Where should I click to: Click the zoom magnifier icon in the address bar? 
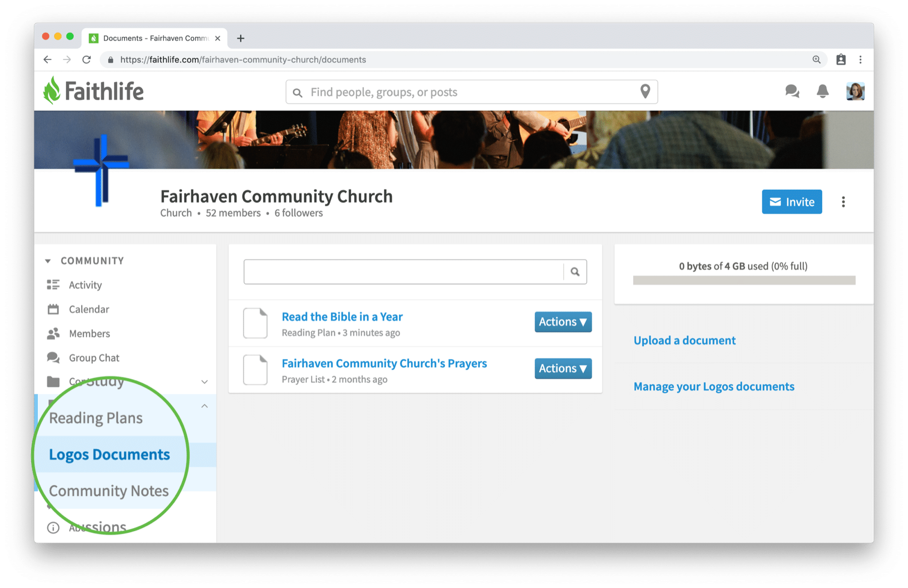pos(816,60)
